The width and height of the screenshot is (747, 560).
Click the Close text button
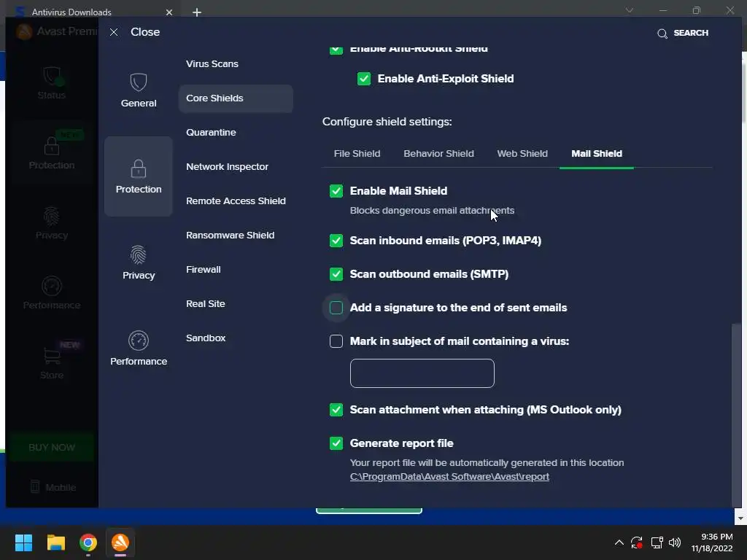point(145,32)
